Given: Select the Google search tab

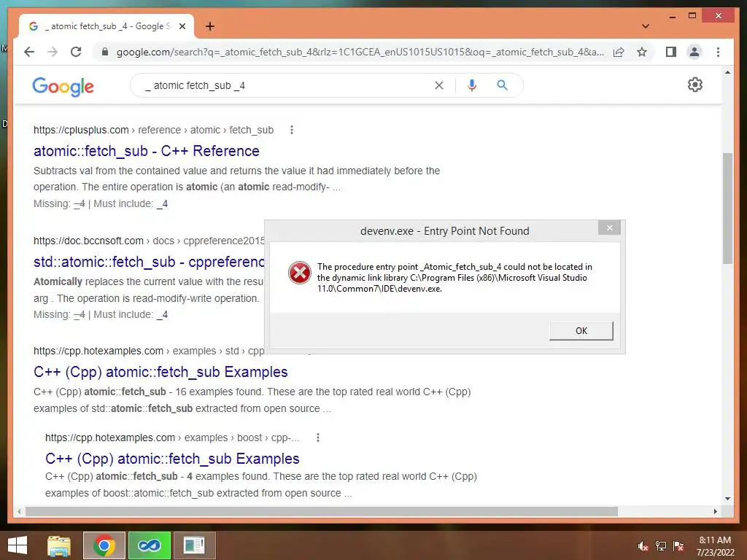Looking at the screenshot, I should pyautogui.click(x=106, y=26).
